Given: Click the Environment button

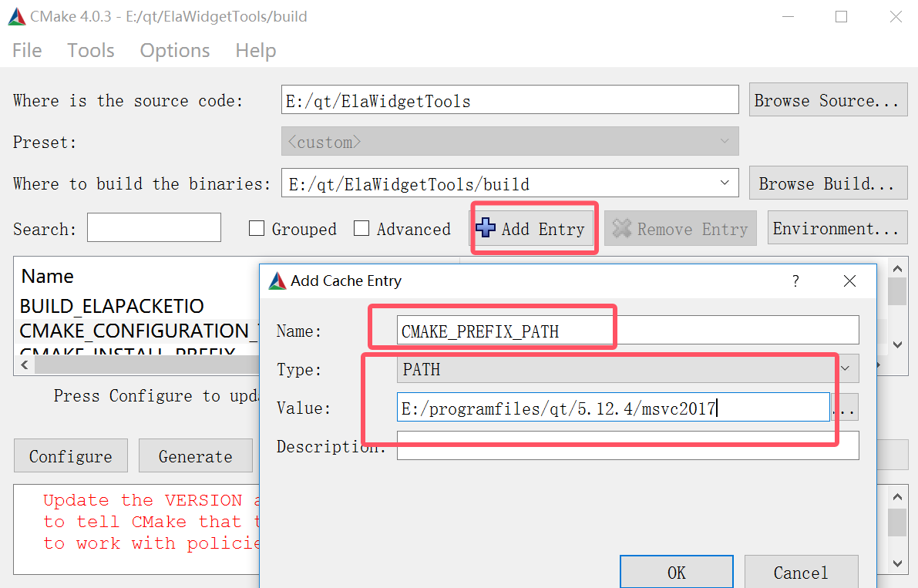Looking at the screenshot, I should tap(837, 227).
